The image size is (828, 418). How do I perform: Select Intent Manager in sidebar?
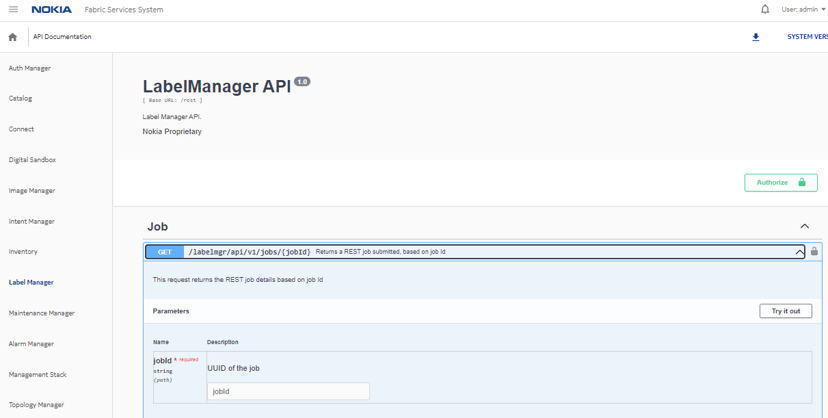[32, 221]
